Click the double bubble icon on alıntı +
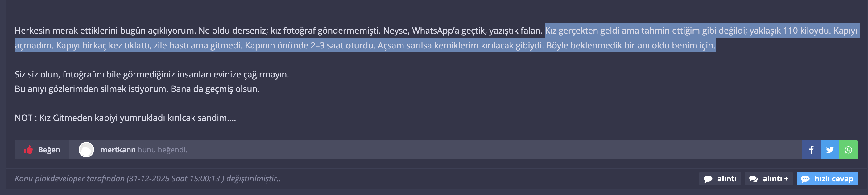The height and width of the screenshot is (195, 868). [754, 179]
